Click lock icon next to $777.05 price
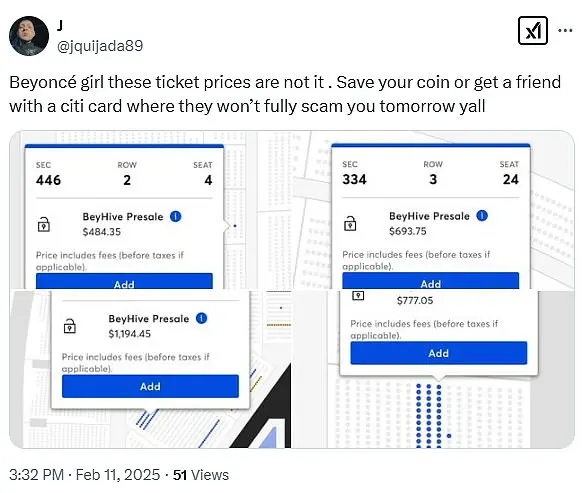 click(x=358, y=295)
